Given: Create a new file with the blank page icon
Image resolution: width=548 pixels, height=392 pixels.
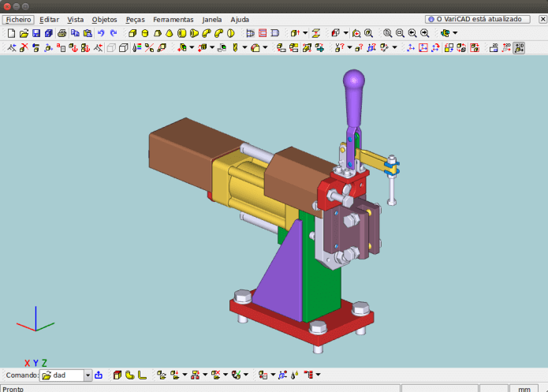Looking at the screenshot, I should coord(11,33).
